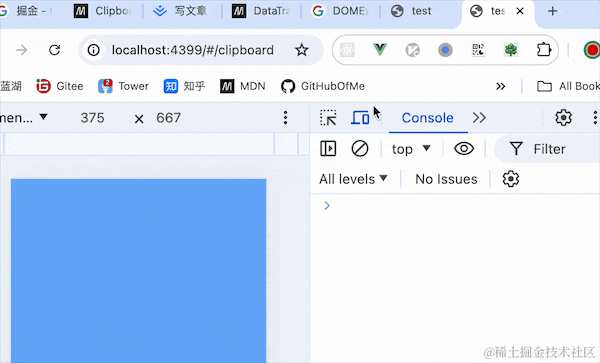
Task: Click the address bar URL field
Action: coord(192,50)
